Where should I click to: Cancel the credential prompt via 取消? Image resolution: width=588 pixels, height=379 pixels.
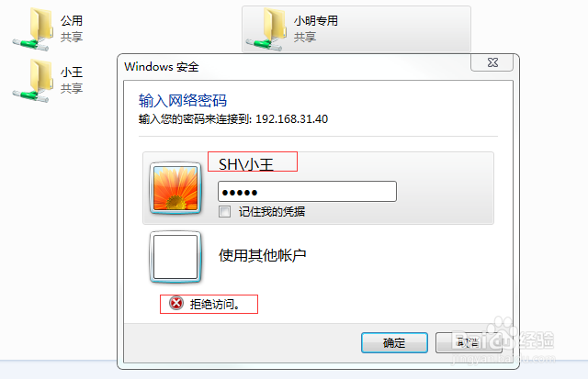[x=469, y=342]
